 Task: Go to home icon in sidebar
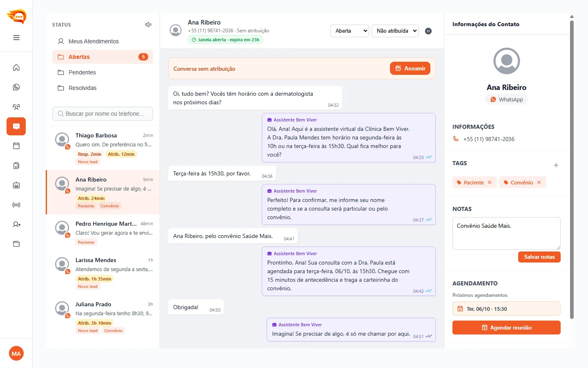(16, 67)
